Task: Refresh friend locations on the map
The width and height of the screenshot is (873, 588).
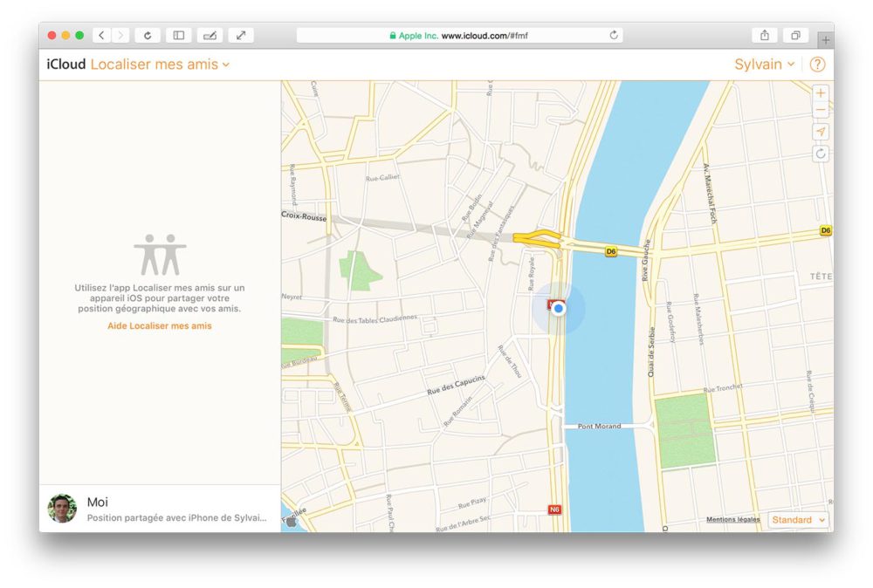Action: 820,154
